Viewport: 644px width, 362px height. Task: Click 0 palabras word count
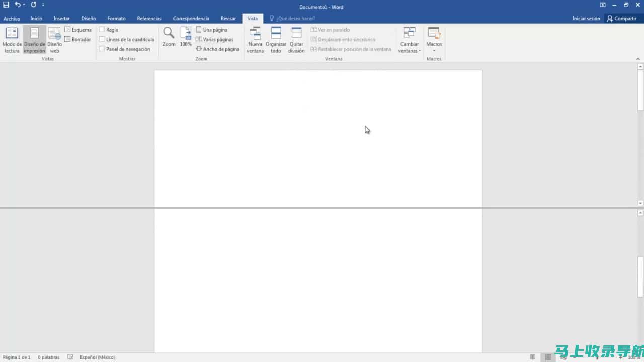pos(49,357)
